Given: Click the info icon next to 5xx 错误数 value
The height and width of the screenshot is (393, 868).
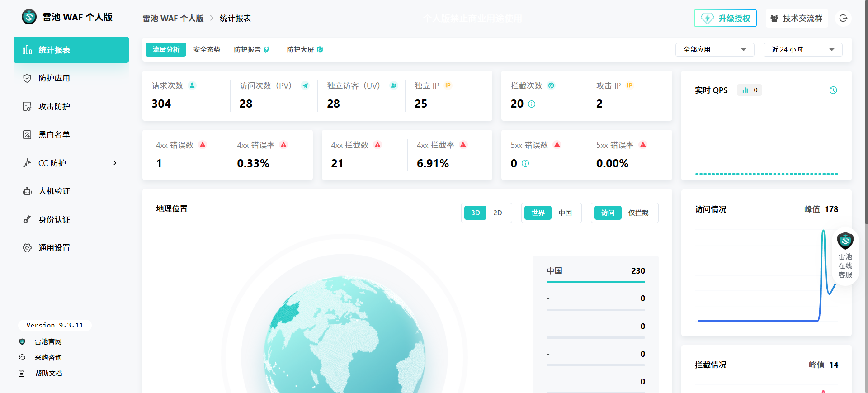Looking at the screenshot, I should tap(525, 163).
